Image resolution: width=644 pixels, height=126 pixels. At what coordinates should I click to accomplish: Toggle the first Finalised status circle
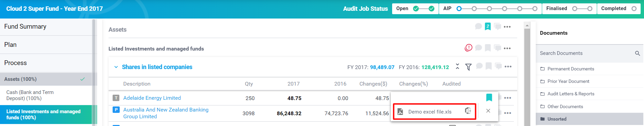[x=575, y=9]
